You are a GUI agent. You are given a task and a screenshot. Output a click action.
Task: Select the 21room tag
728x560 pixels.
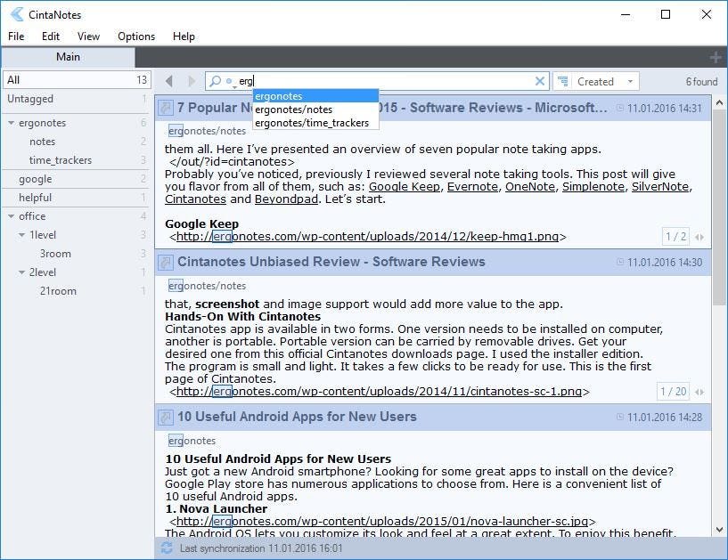[77, 291]
